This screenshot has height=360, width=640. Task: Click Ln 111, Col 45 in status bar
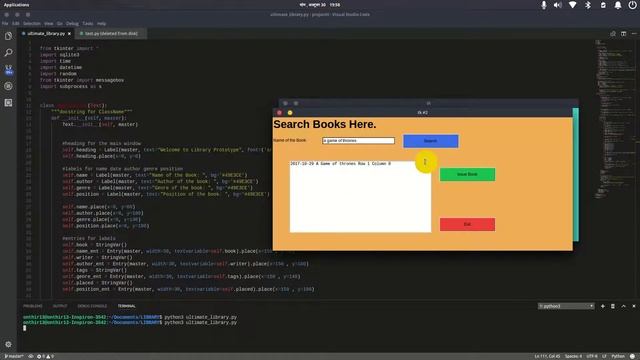547,356
